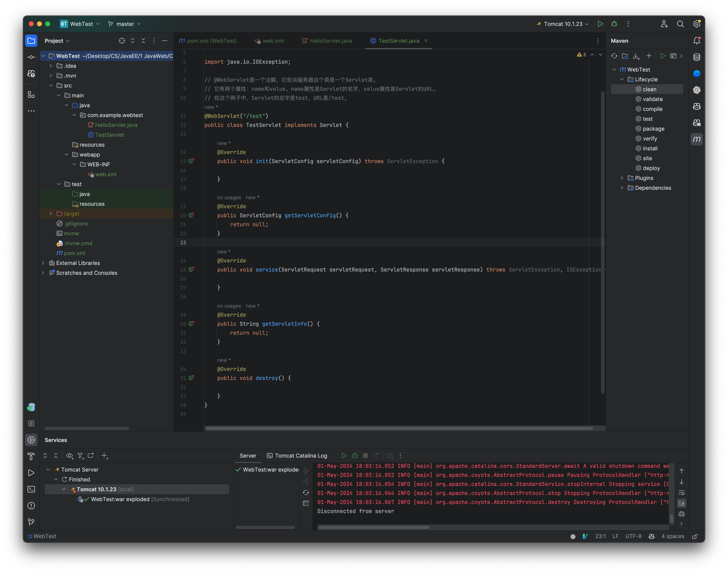Open the Commit tool window icon
Image resolution: width=728 pixels, height=573 pixels.
(x=31, y=57)
